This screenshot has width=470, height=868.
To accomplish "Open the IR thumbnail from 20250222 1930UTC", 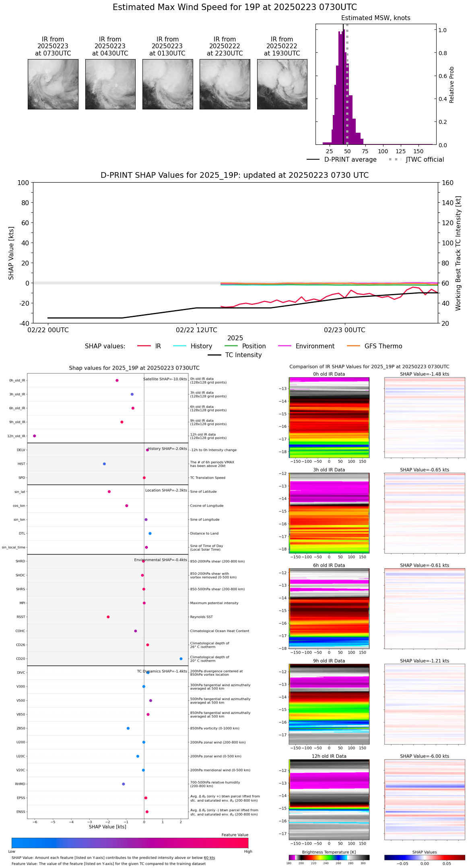I will pyautogui.click(x=282, y=84).
